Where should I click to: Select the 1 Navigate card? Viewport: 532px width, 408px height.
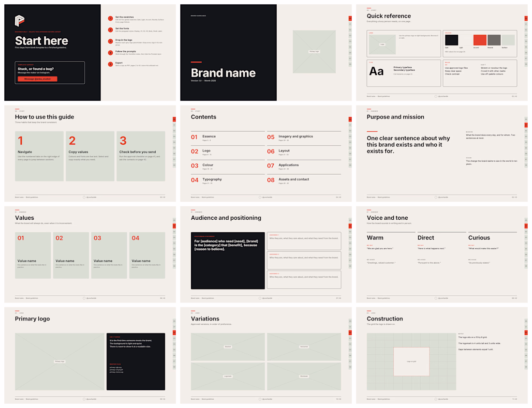click(39, 156)
